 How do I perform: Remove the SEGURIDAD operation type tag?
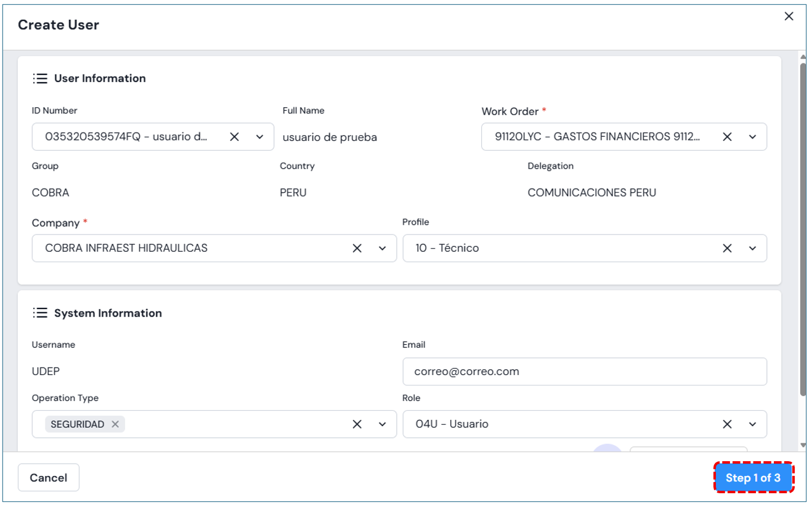(x=115, y=424)
